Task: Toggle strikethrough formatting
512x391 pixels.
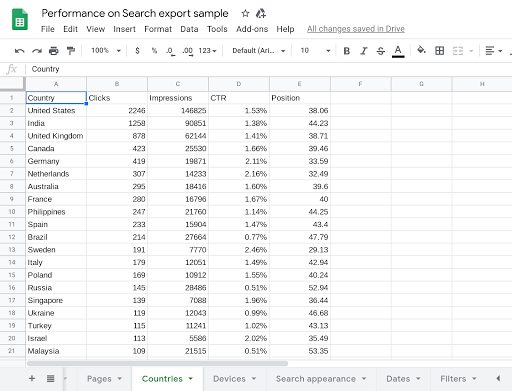Action: coord(381,51)
